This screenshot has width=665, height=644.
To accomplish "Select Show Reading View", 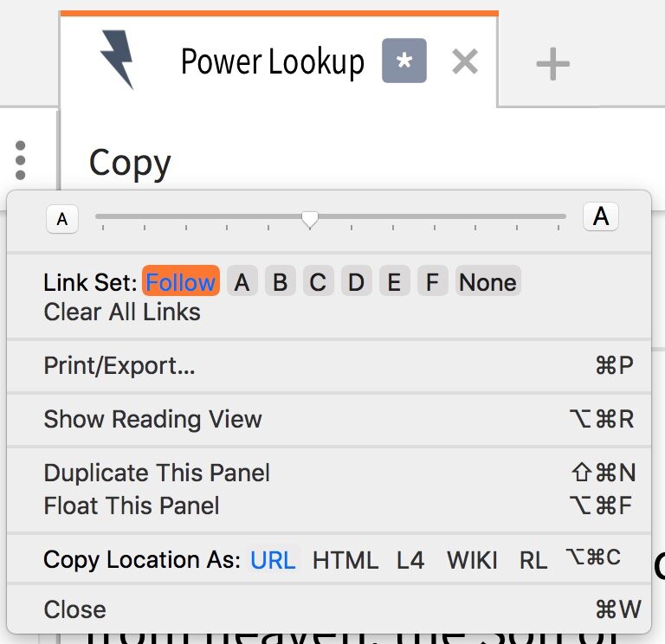I will [329, 419].
